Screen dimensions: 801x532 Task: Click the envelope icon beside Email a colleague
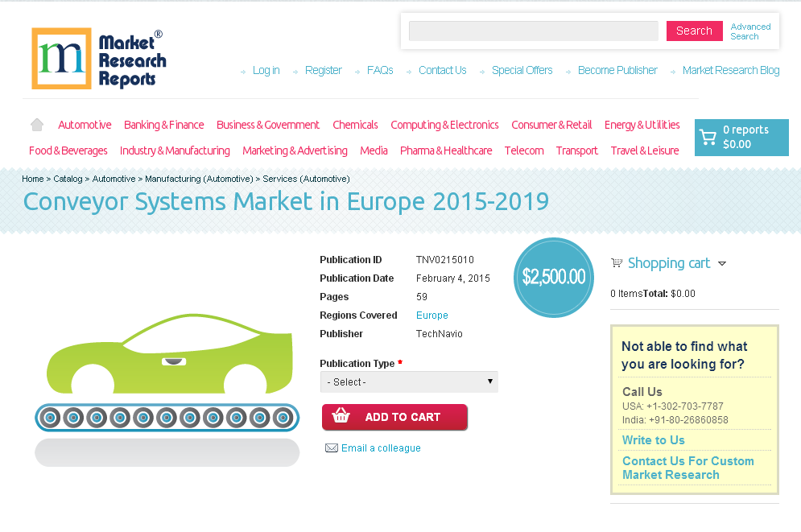point(332,447)
